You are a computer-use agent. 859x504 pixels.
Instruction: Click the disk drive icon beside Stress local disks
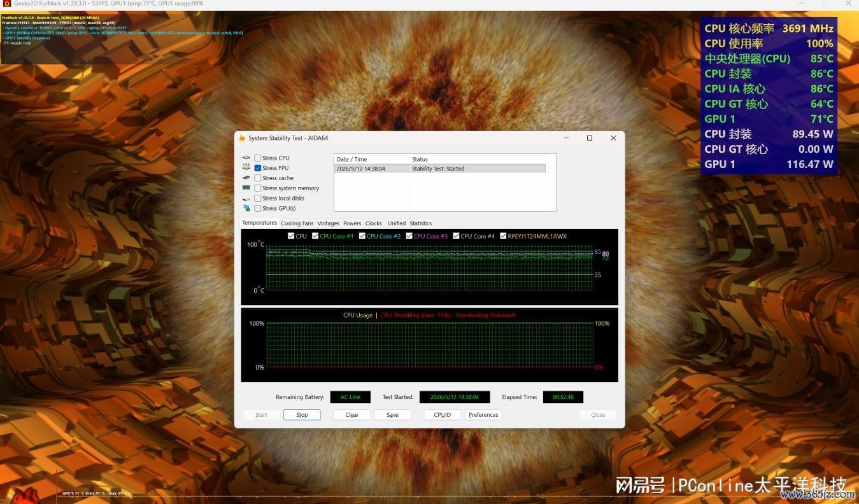coord(246,199)
